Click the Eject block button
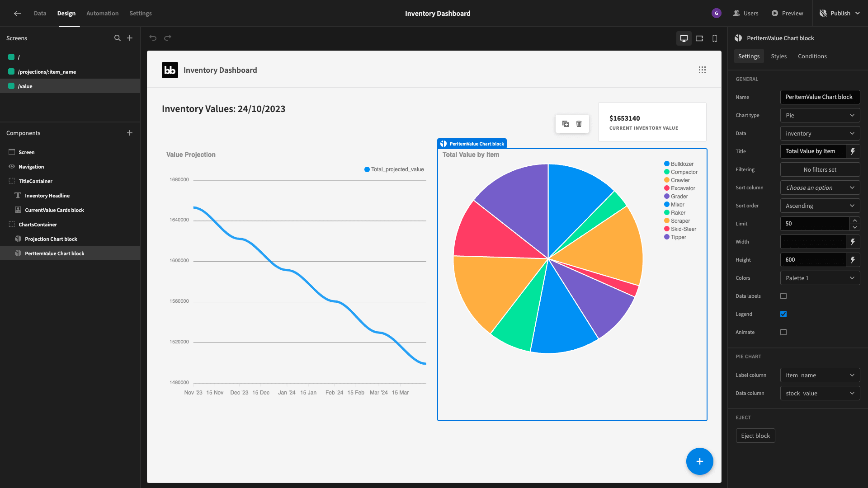Image resolution: width=868 pixels, height=488 pixels. pyautogui.click(x=755, y=436)
